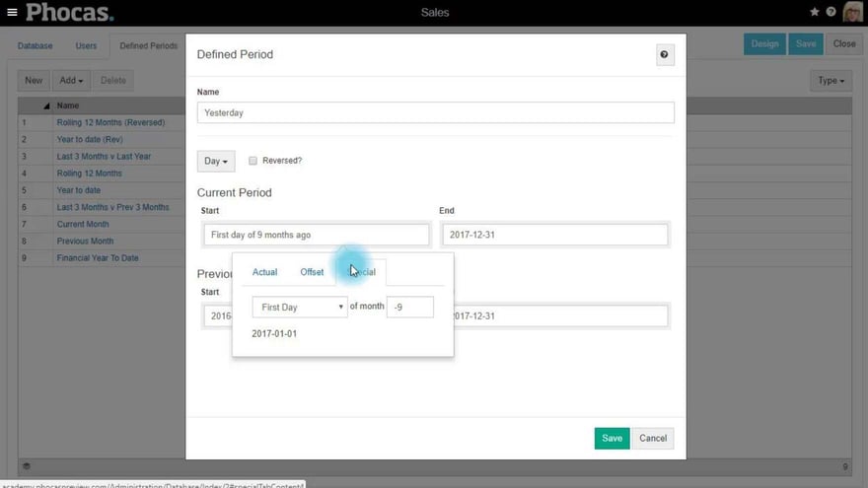Click the Name field containing Yesterday
Image resolution: width=868 pixels, height=488 pixels.
pos(435,112)
